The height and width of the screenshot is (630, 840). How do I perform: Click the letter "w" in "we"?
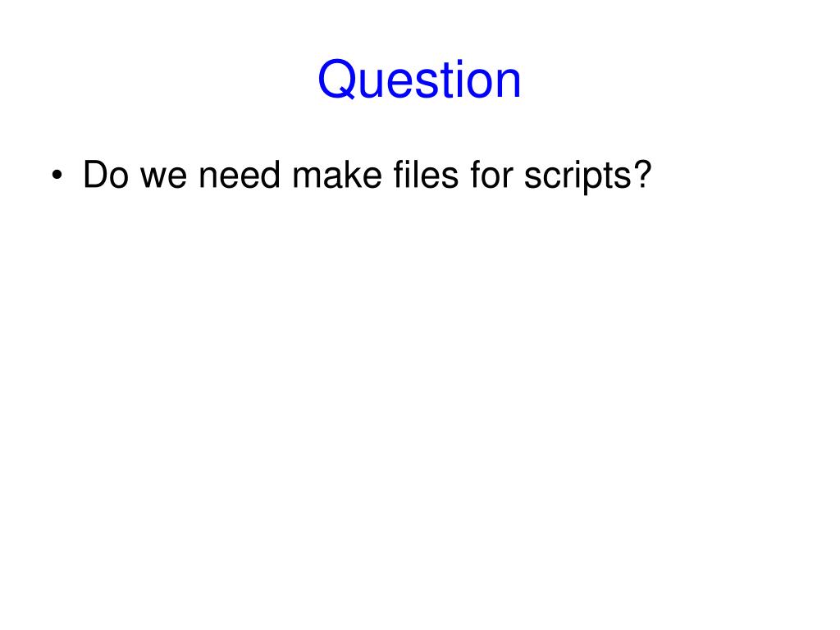click(x=152, y=178)
